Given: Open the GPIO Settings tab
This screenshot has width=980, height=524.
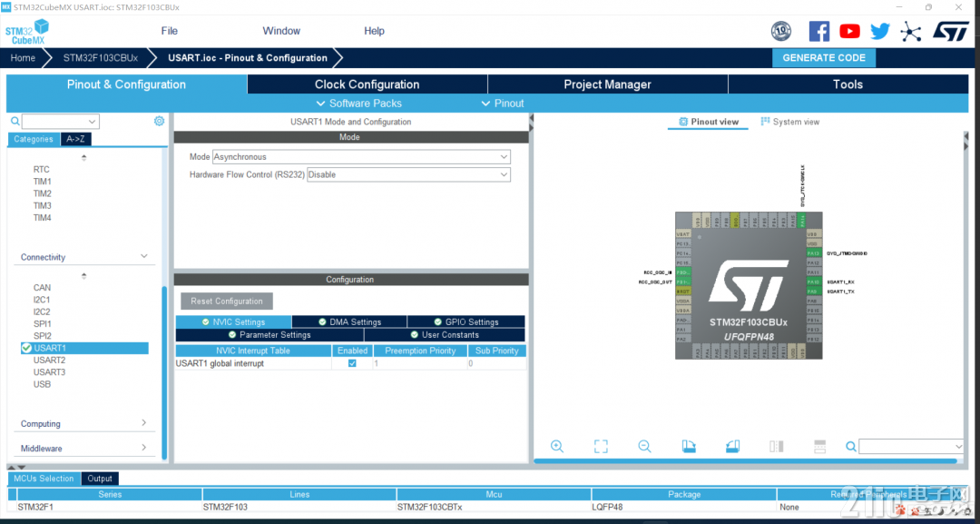Looking at the screenshot, I should pos(466,322).
